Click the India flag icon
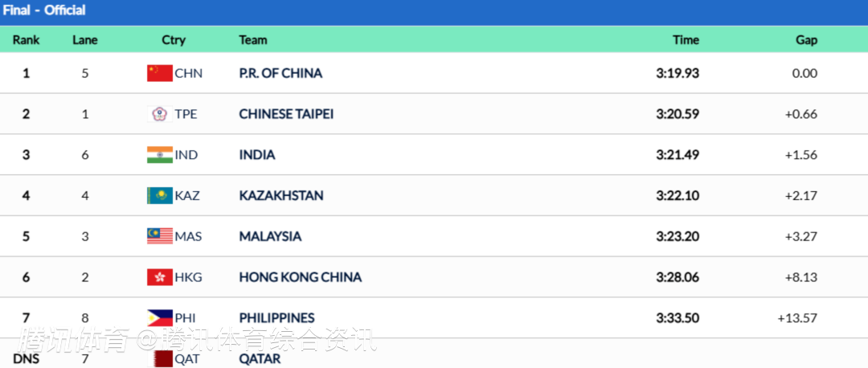The width and height of the screenshot is (868, 368). (x=159, y=155)
